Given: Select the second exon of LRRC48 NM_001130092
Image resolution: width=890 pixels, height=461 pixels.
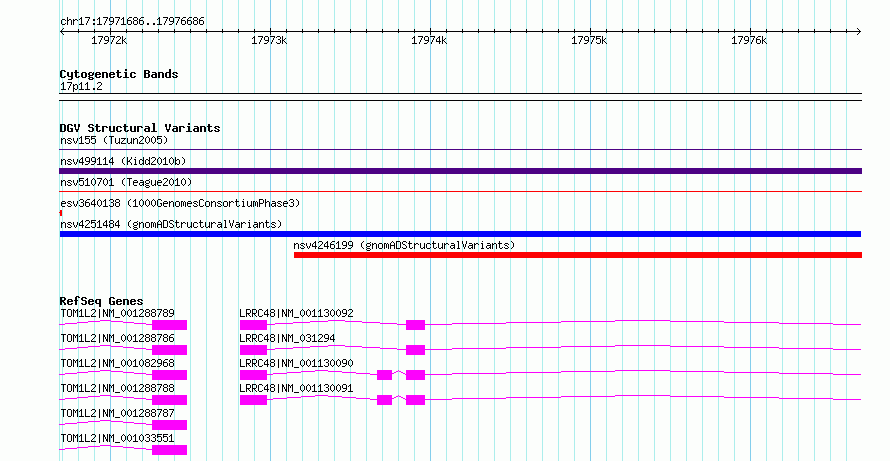Looking at the screenshot, I should pos(415,325).
